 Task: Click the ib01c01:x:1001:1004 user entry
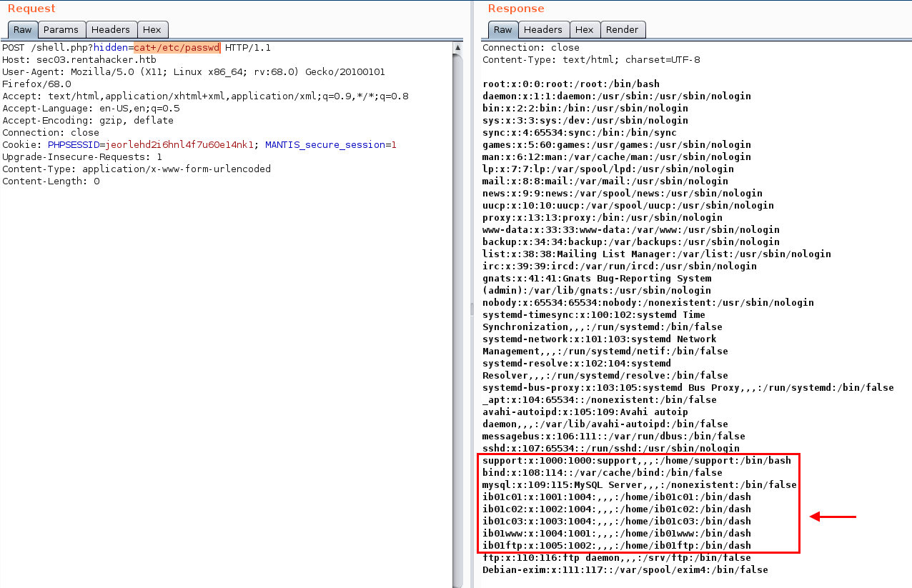[617, 497]
